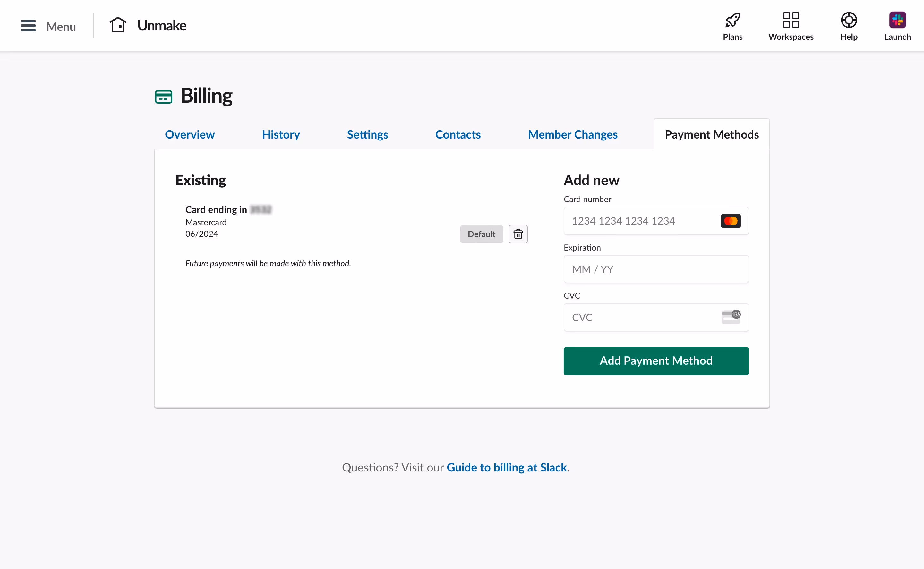Delete the saved card with the trash icon
Screen dimensions: 924x569
pyautogui.click(x=518, y=234)
